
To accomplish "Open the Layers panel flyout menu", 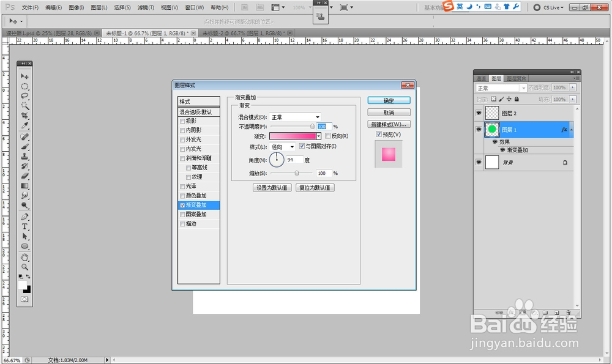I will pos(576,78).
